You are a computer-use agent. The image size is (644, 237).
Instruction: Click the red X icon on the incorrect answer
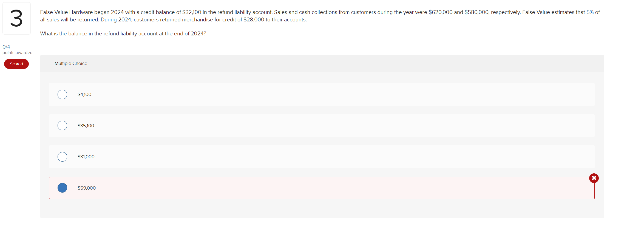pyautogui.click(x=594, y=178)
